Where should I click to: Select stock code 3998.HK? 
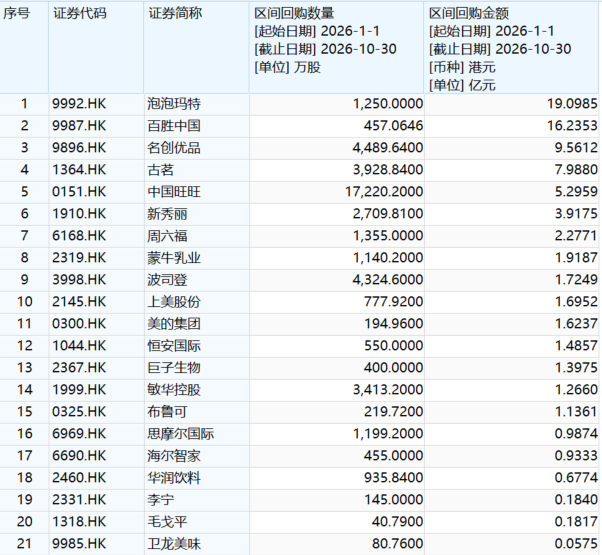(79, 280)
